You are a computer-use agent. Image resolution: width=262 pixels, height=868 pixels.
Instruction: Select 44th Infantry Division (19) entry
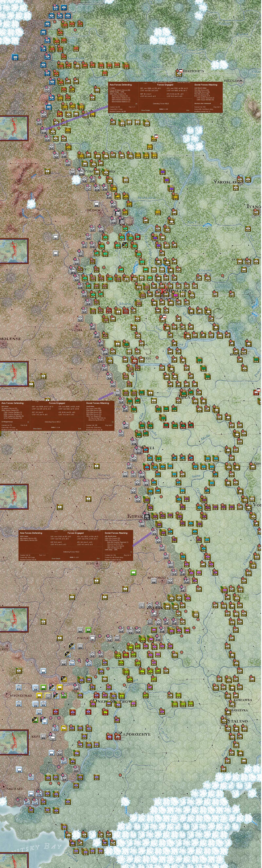click(28, 538)
